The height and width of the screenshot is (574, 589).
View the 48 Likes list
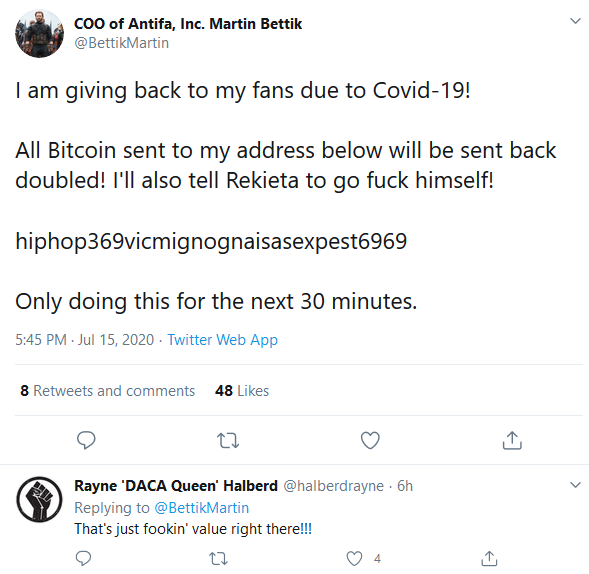[242, 391]
